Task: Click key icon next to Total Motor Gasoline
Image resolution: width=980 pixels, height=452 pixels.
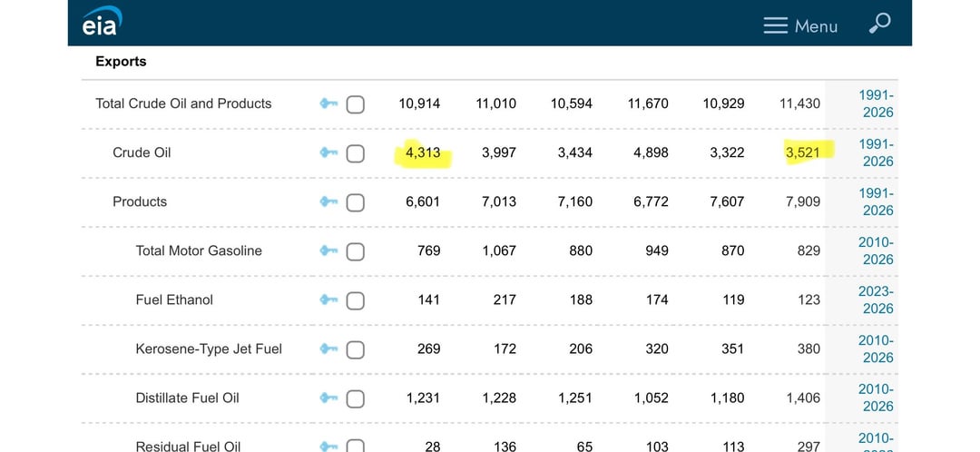Action: pyautogui.click(x=328, y=251)
